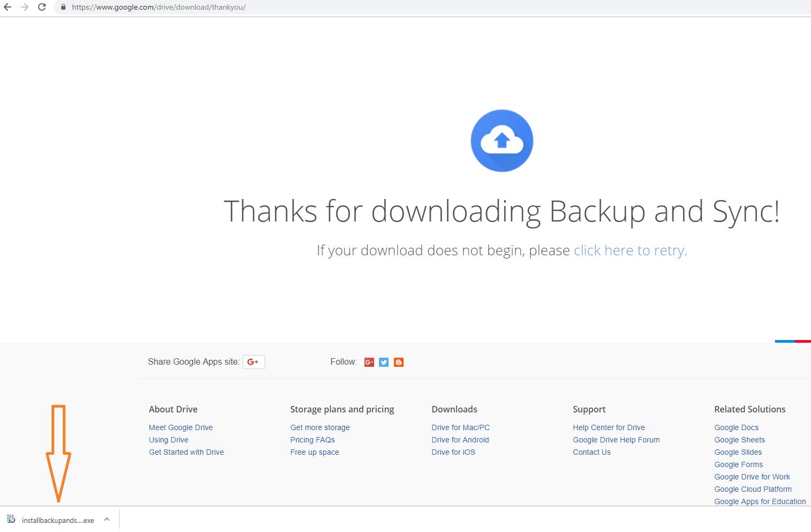811x532 pixels.
Task: Click the 'Follow:' label
Action: pos(344,362)
